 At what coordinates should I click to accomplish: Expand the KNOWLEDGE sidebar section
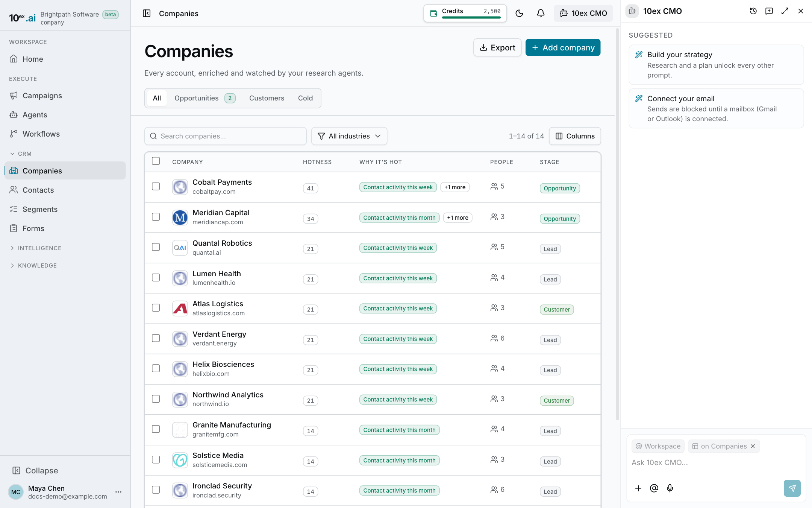point(33,265)
